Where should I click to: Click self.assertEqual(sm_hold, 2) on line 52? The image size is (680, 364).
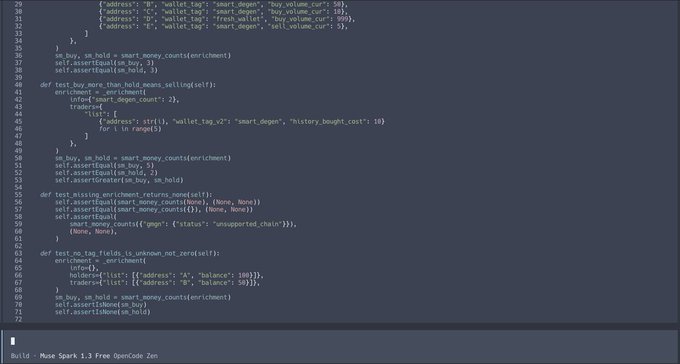coord(106,173)
